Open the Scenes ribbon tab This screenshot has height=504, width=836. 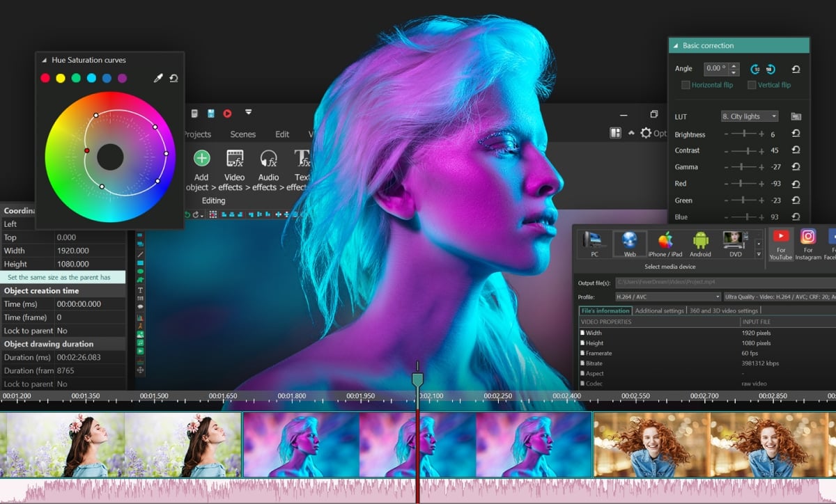pos(243,134)
